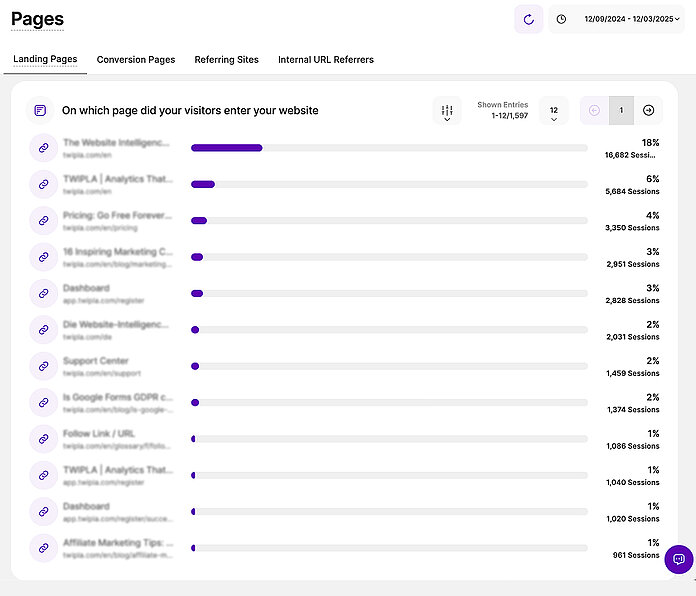Click link icon for twipla.com/en/pricing row
The image size is (696, 596).
pyautogui.click(x=43, y=220)
